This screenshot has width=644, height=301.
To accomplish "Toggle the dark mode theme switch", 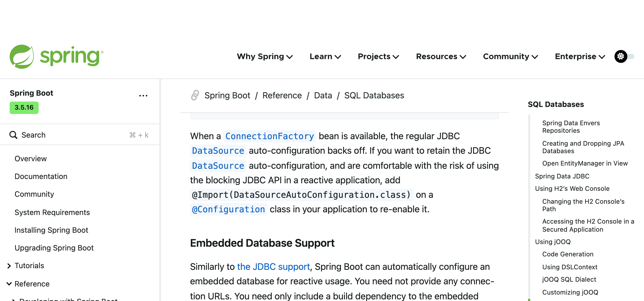I will pos(624,56).
